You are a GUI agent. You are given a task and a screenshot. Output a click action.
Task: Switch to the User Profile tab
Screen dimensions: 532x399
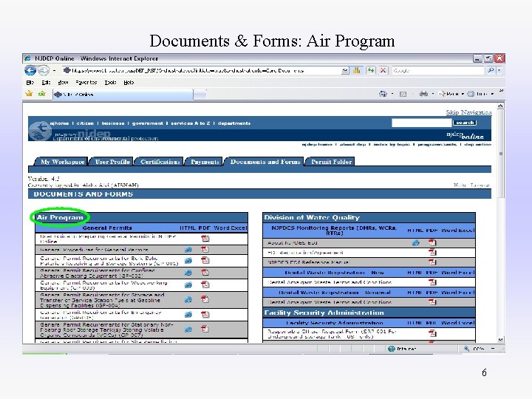[112, 162]
